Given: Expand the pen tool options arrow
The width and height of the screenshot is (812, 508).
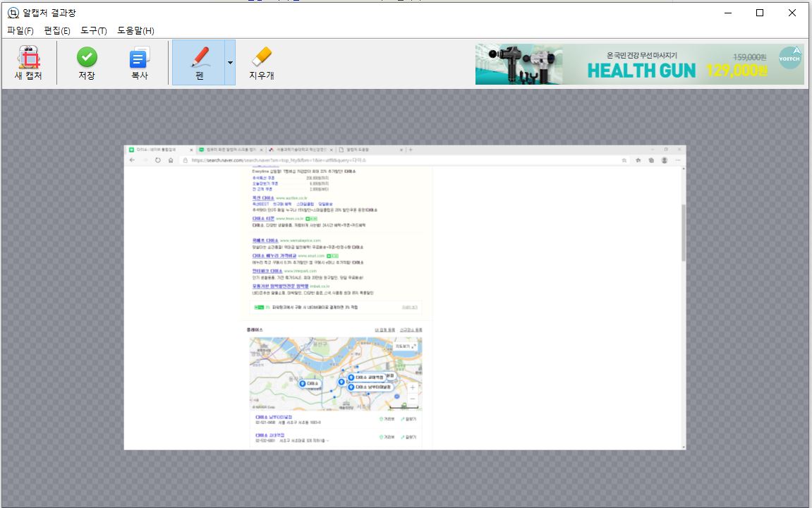Looking at the screenshot, I should (x=230, y=63).
